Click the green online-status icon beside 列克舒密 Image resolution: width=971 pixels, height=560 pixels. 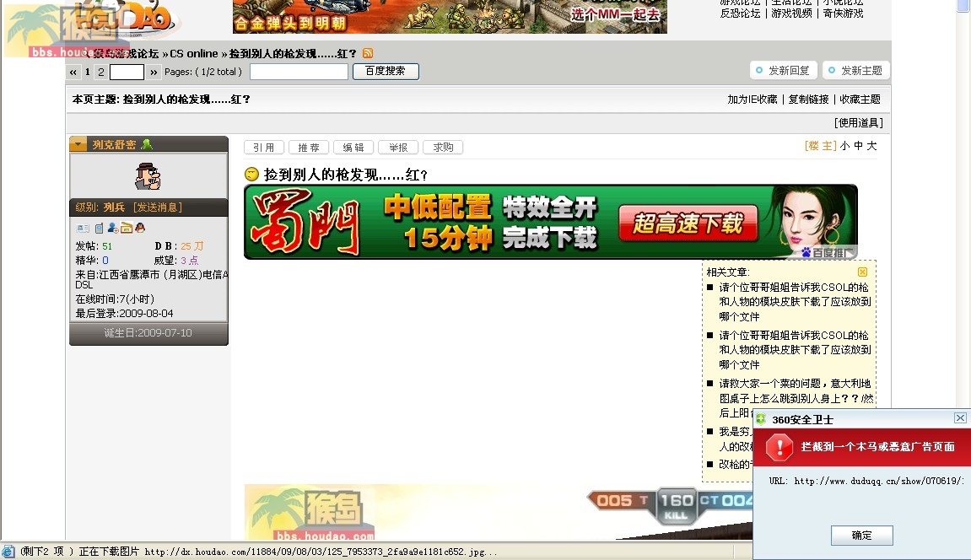pyautogui.click(x=146, y=144)
